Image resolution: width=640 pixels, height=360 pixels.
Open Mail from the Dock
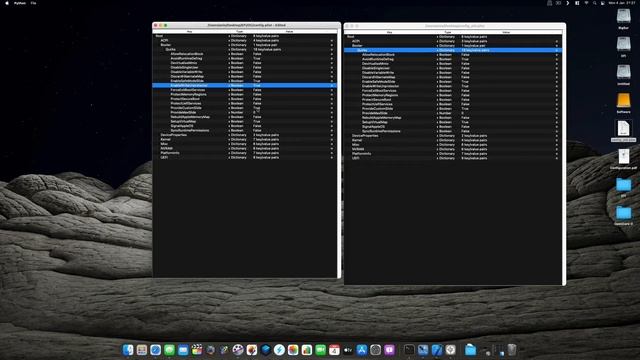(x=183, y=350)
